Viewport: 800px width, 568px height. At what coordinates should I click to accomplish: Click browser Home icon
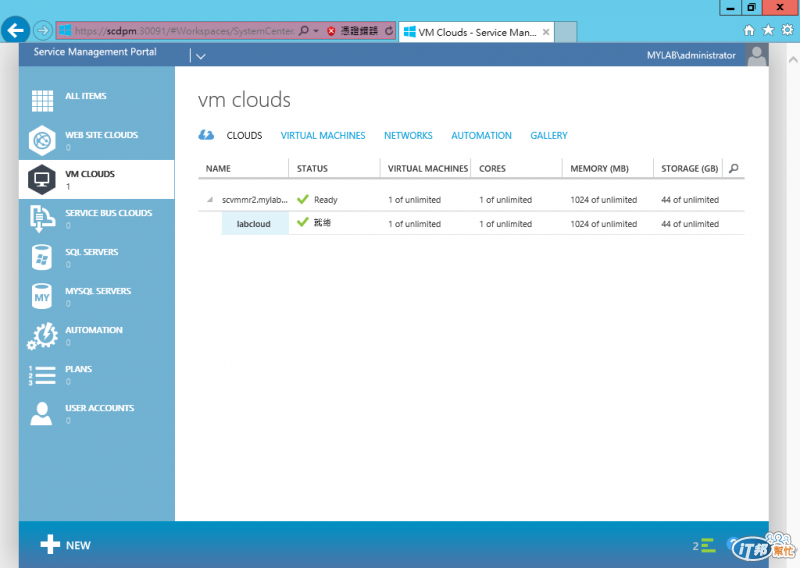pyautogui.click(x=749, y=31)
